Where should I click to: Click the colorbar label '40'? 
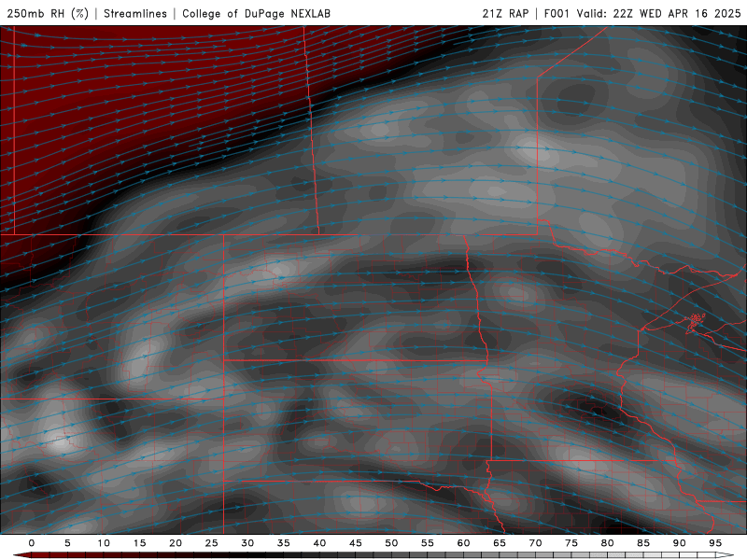pos(319,543)
